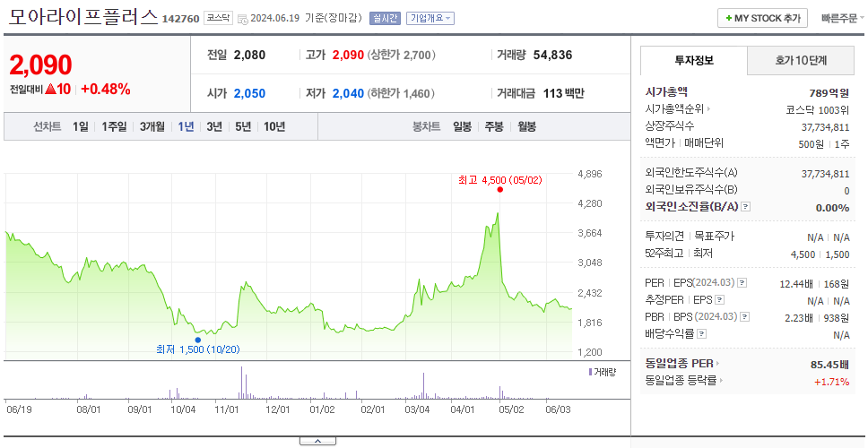
Task: Click the +1.71% sector change value
Action: (831, 382)
